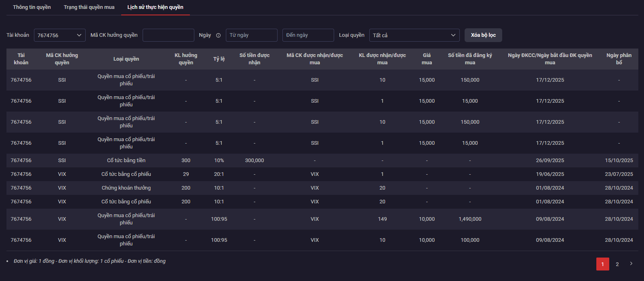Click the Từ ngày date field
Viewport: 644px width, 281px height.
pyautogui.click(x=252, y=35)
